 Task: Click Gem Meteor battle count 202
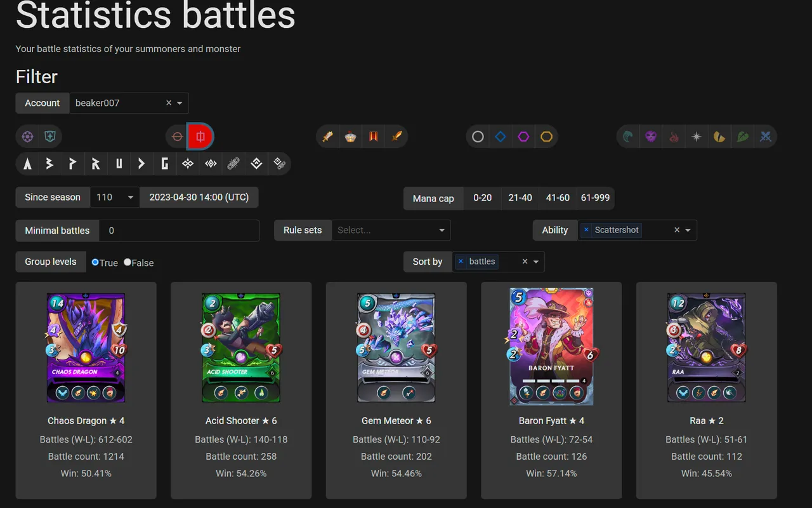(x=396, y=456)
